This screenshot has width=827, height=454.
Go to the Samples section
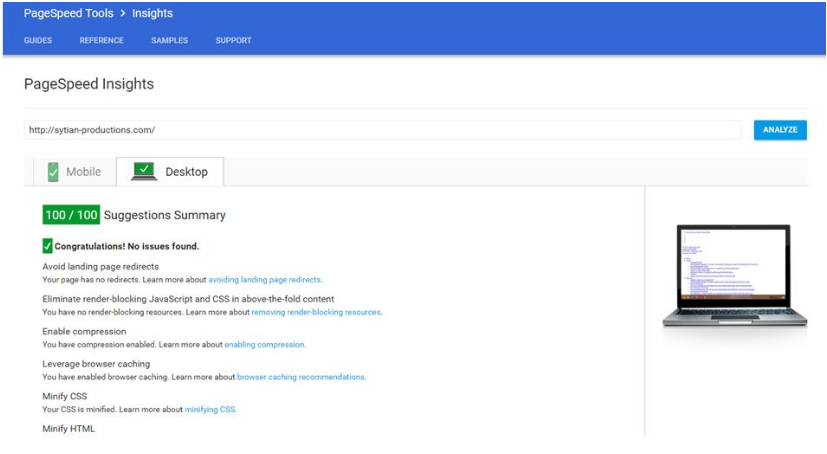169,40
